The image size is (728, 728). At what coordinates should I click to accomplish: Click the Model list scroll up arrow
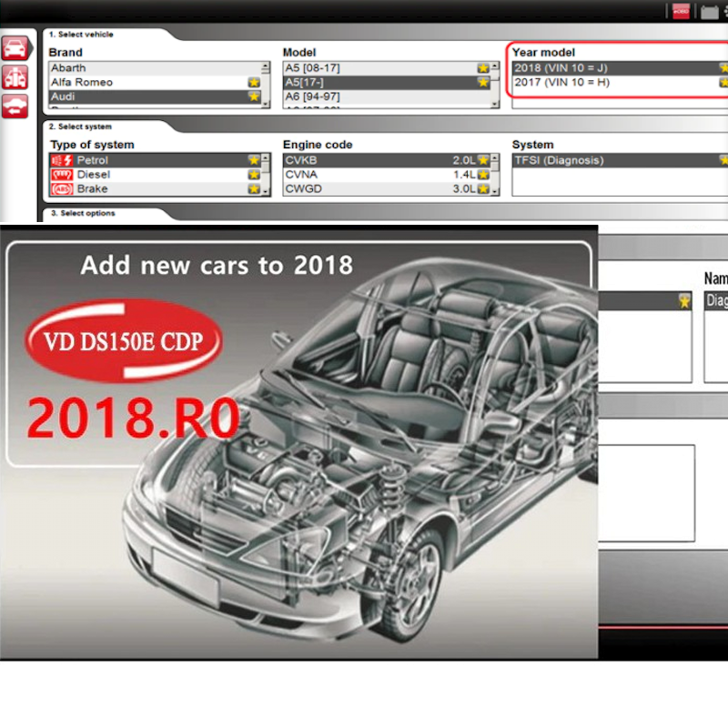click(495, 66)
